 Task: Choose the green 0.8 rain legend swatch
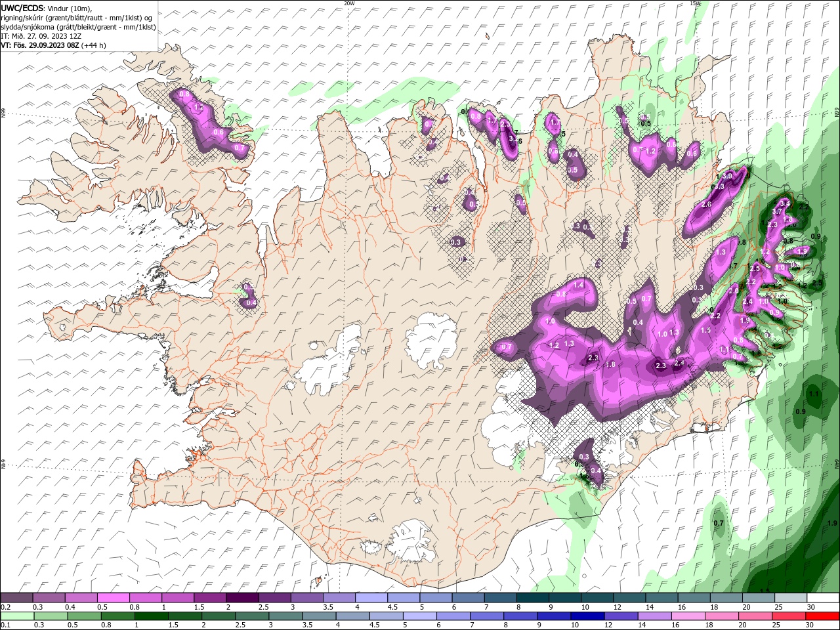(118, 616)
